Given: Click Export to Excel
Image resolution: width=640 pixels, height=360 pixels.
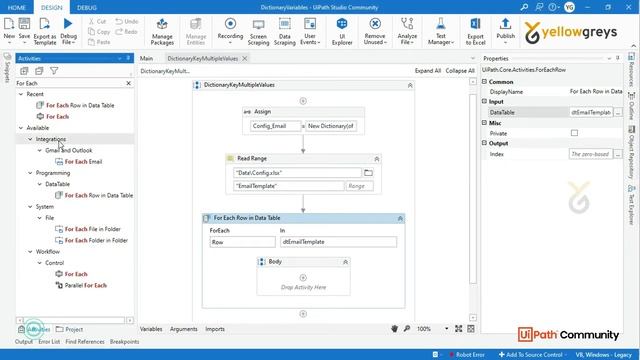Looking at the screenshot, I should pos(476,31).
